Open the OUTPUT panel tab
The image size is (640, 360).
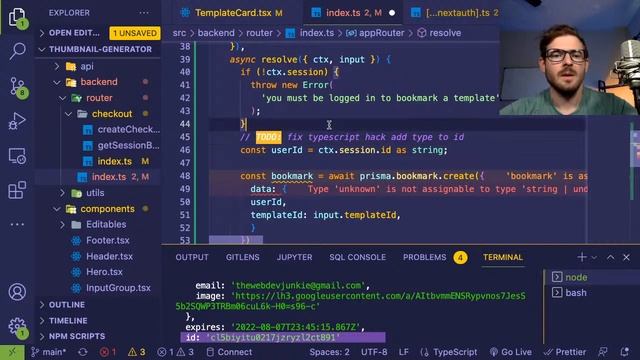point(192,257)
